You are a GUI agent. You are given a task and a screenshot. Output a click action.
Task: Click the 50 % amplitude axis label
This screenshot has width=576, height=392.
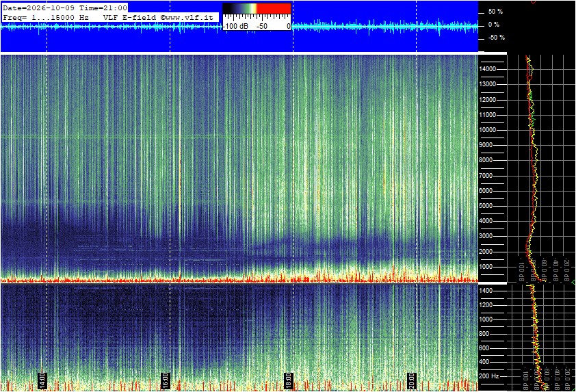click(495, 12)
